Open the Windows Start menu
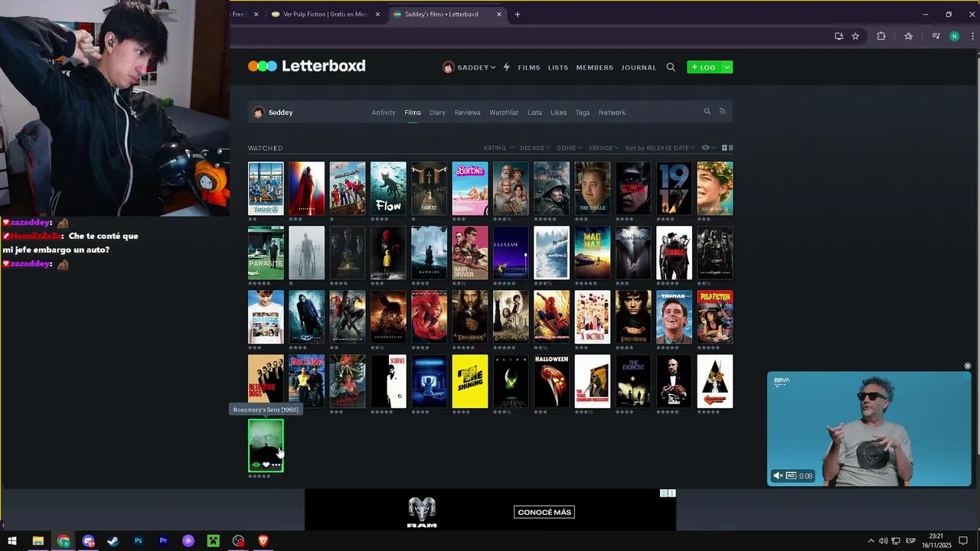The width and height of the screenshot is (980, 551). click(12, 541)
